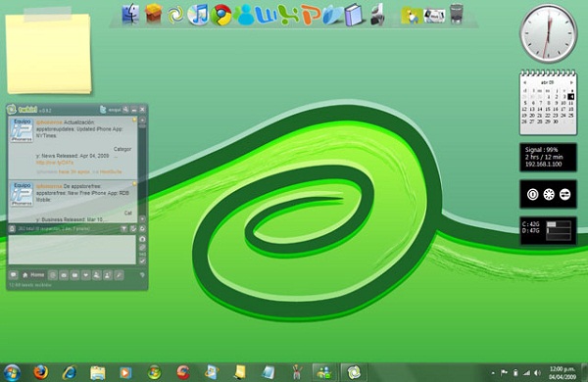The height and width of the screenshot is (382, 588).
Task: Click the volume speaker in system tray
Action: pyautogui.click(x=537, y=372)
